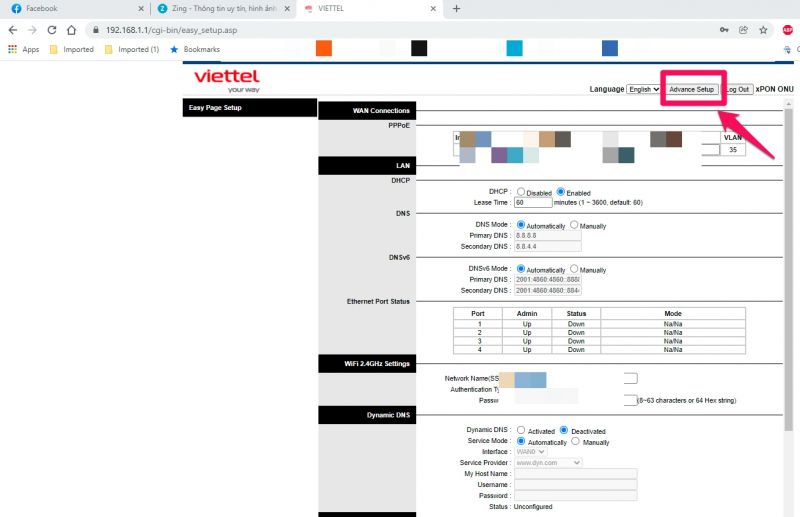Close the VIETTEL tab

(x=433, y=9)
